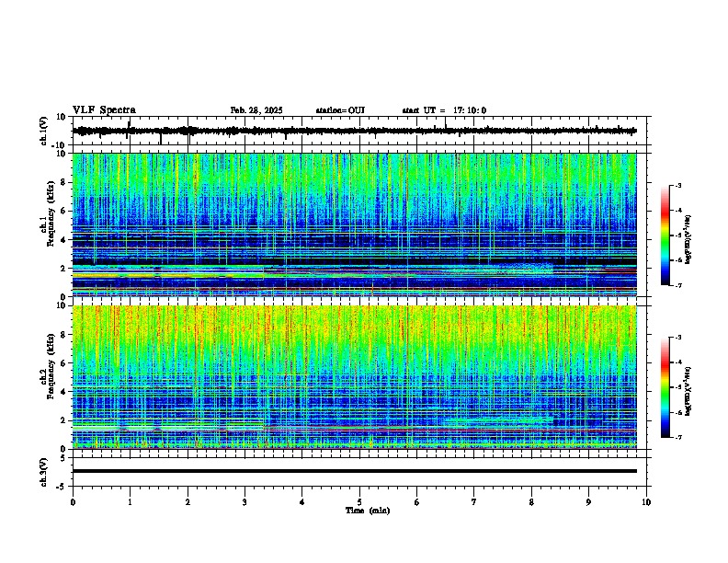This screenshot has height=563, width=728.
Task: Click the "Time (min)" axis title
Action: pyautogui.click(x=368, y=511)
